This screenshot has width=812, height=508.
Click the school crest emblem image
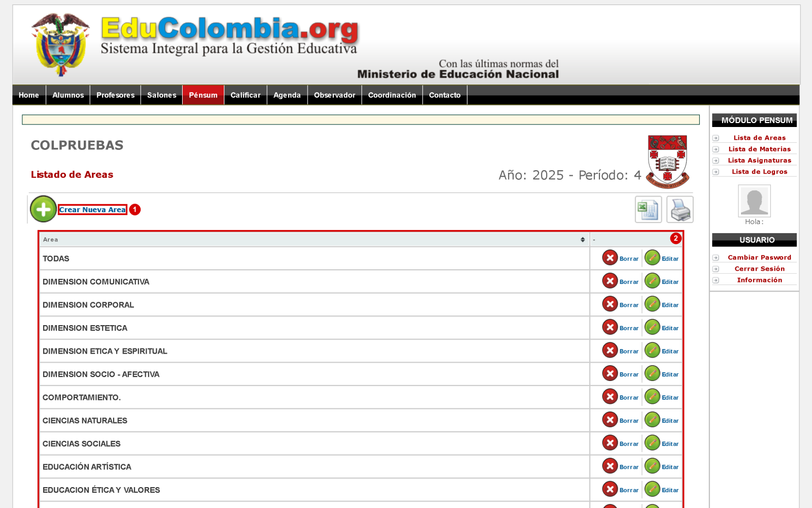coord(667,162)
